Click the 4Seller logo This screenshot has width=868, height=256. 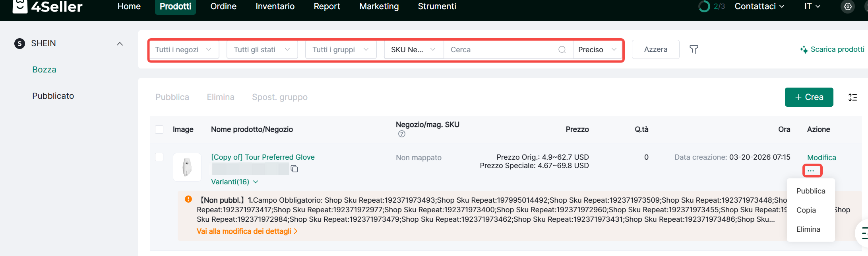48,6
